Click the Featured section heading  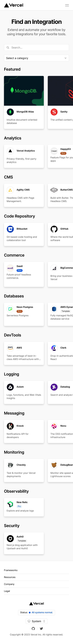click(12, 69)
